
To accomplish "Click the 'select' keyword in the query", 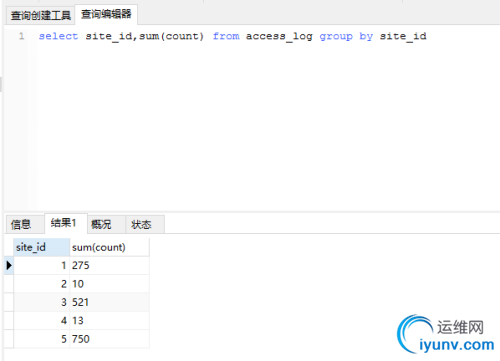I will pos(58,36).
